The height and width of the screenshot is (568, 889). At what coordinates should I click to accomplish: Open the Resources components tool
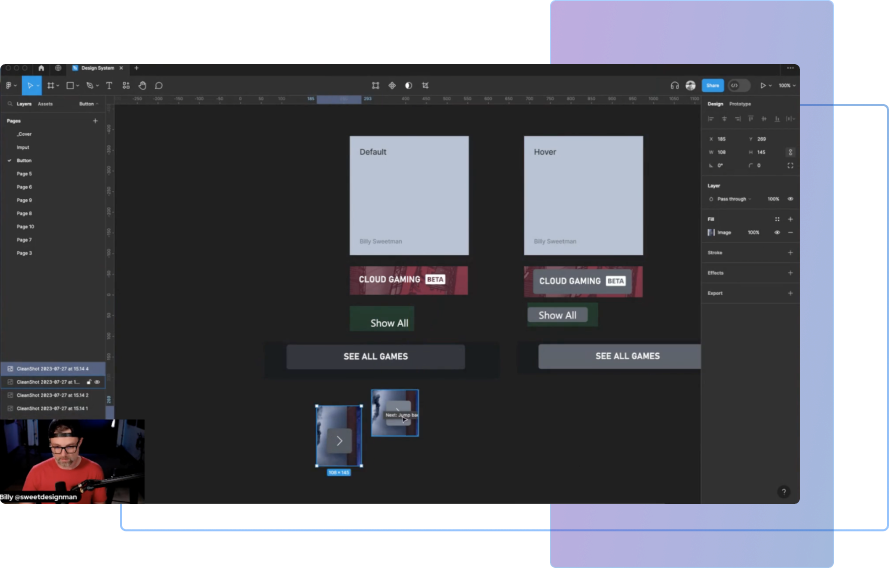pos(126,86)
